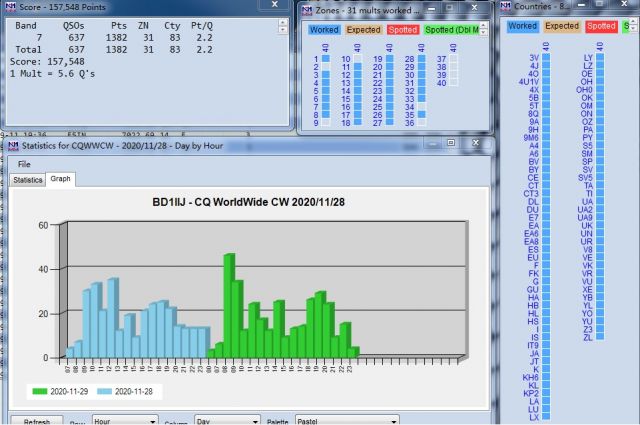The height and width of the screenshot is (425, 640).
Task: Click the green 2020-11-29 legend swatch
Action: (x=40, y=392)
